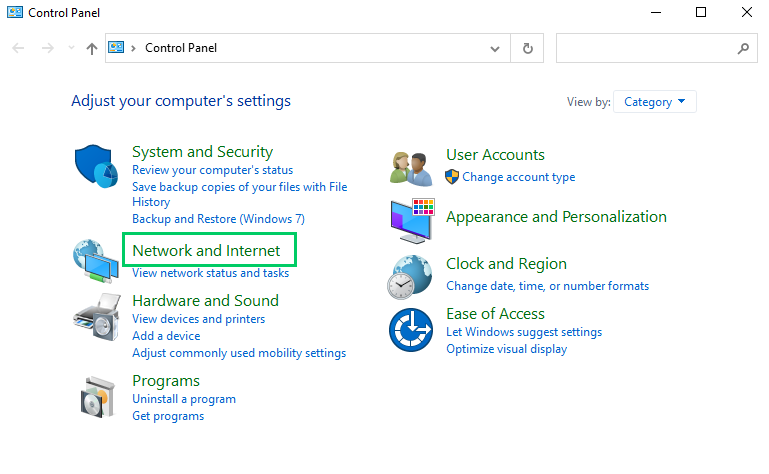Viewport: 769px width, 474px height.
Task: Click the System and Security shield icon
Action: coord(96,166)
